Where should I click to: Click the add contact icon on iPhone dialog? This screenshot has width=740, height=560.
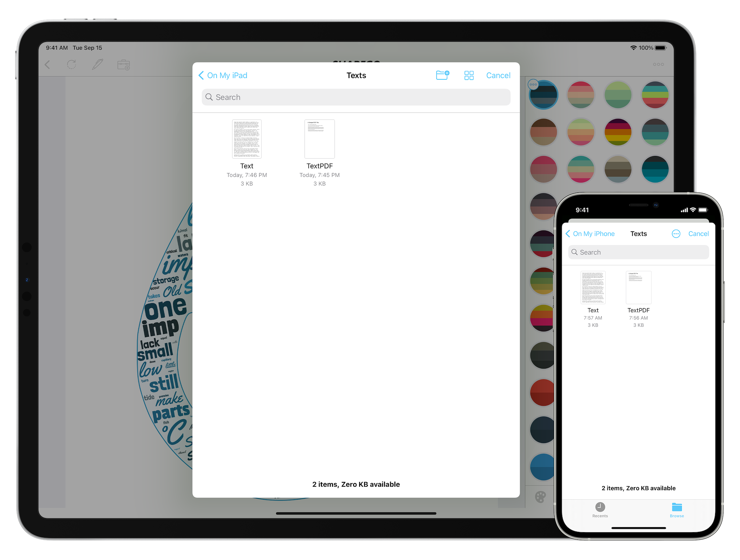(675, 234)
